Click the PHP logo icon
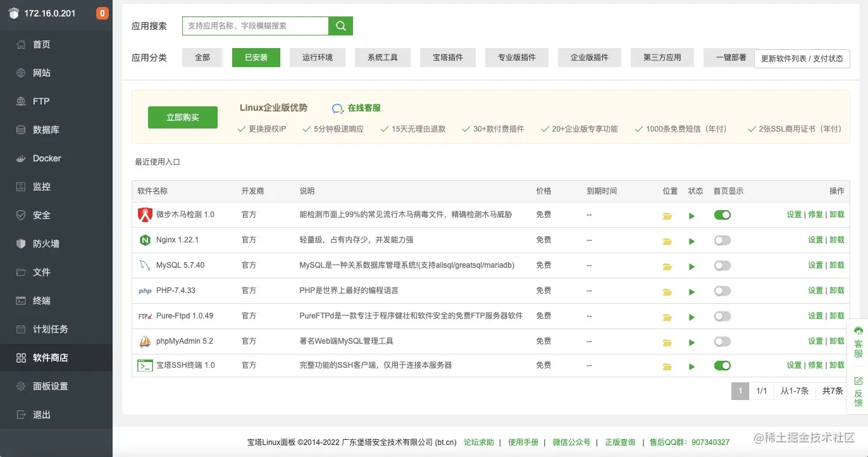This screenshot has height=457, width=868. [145, 291]
